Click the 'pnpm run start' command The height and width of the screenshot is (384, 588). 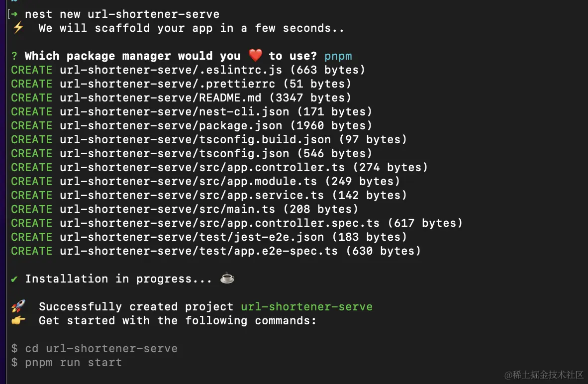[x=73, y=362]
